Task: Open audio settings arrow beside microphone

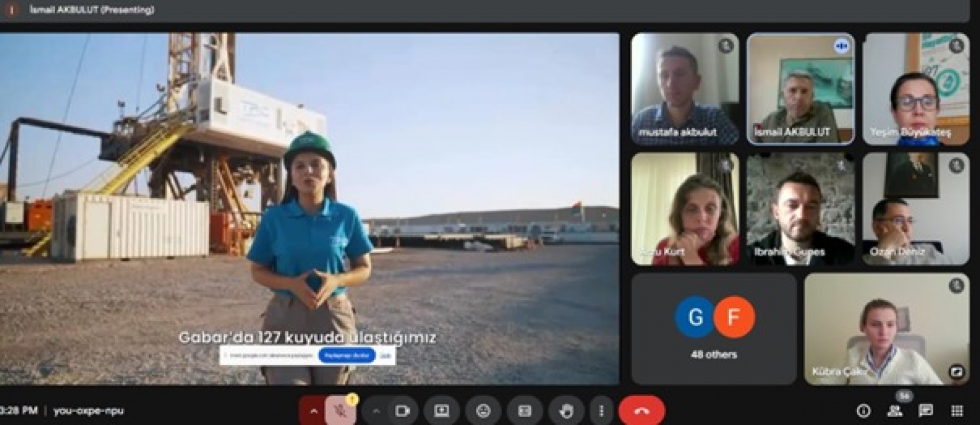Action: [314, 411]
